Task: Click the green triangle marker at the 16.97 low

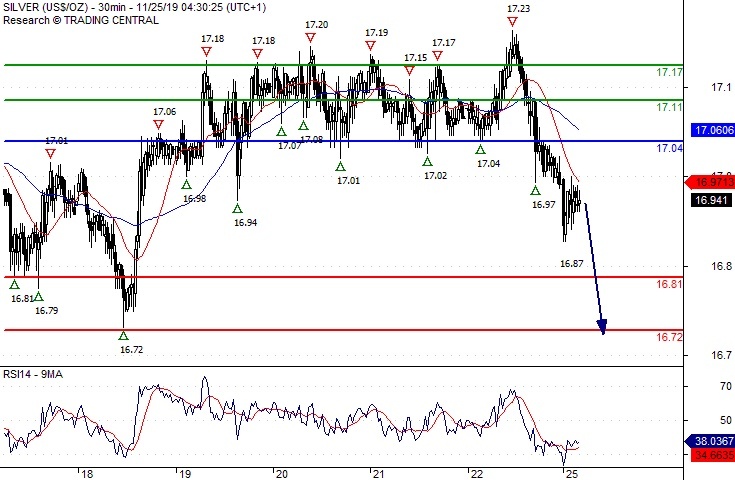Action: click(x=535, y=190)
